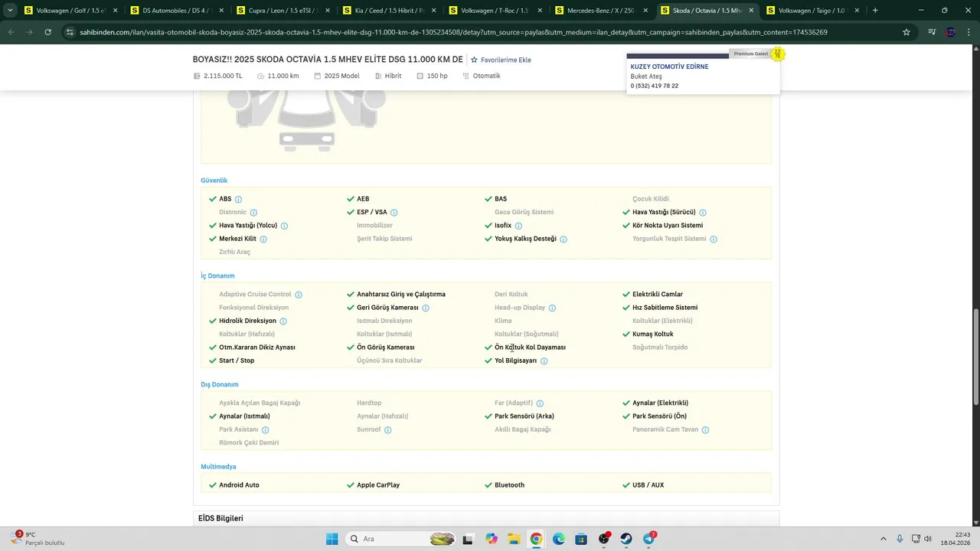The height and width of the screenshot is (551, 980).
Task: Click the ESP / VSA info icon
Action: [x=394, y=213]
